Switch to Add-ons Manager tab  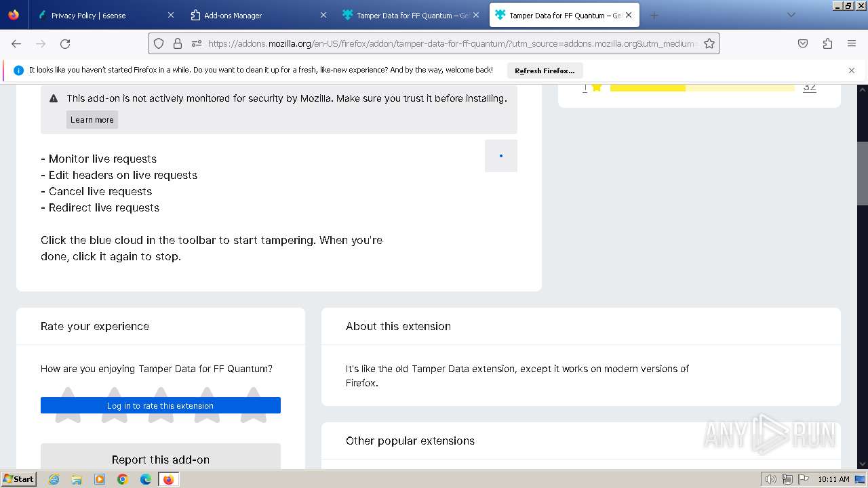click(x=258, y=15)
